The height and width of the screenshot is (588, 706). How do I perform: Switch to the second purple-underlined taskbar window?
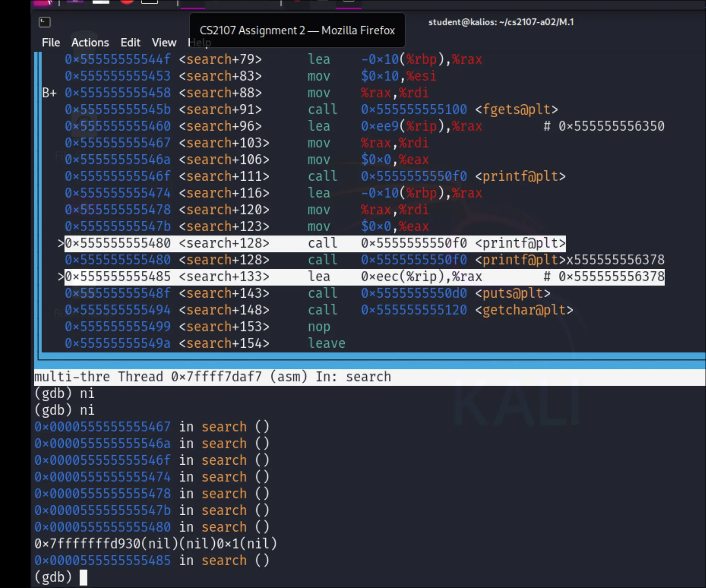pyautogui.click(x=348, y=4)
